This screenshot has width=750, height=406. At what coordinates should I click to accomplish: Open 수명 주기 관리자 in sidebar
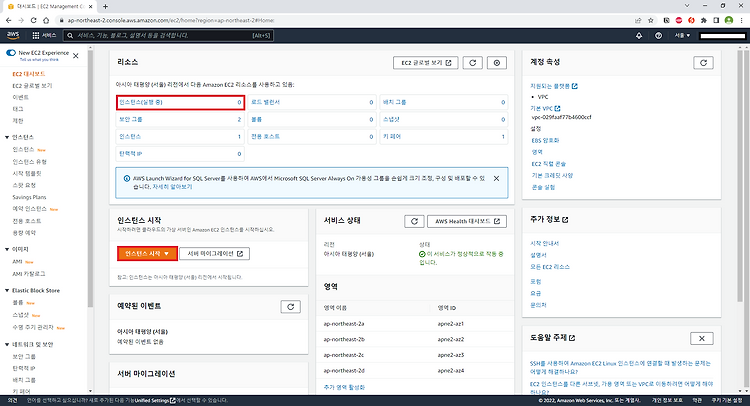[33, 327]
